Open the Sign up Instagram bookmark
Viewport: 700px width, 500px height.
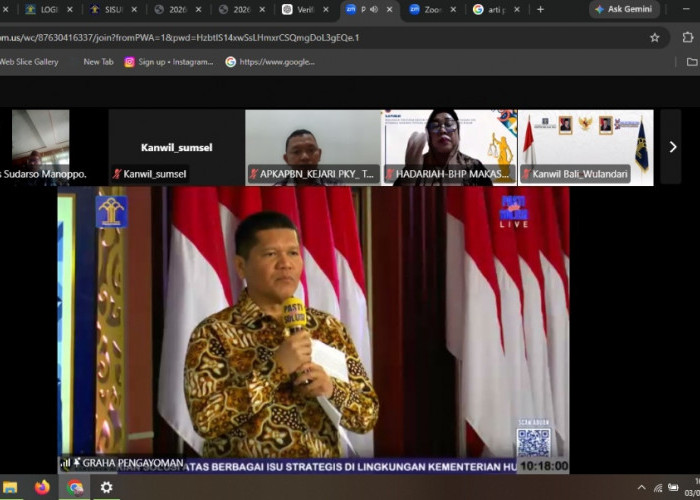click(x=169, y=62)
